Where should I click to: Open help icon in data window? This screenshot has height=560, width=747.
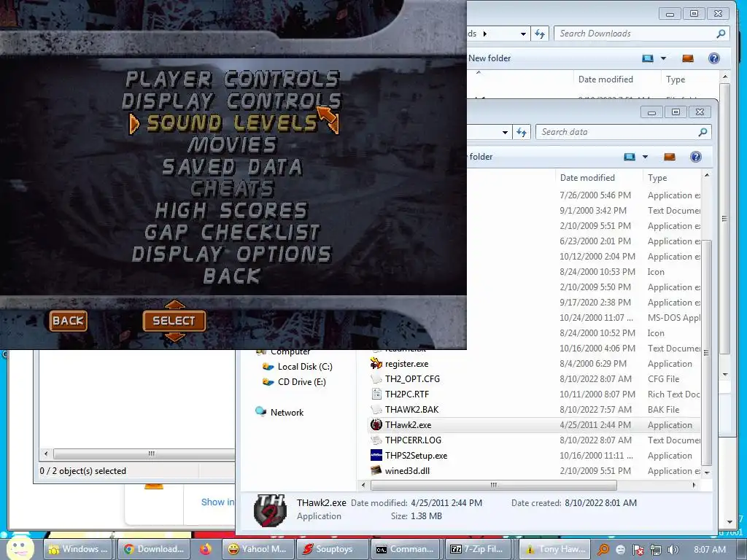click(x=695, y=157)
